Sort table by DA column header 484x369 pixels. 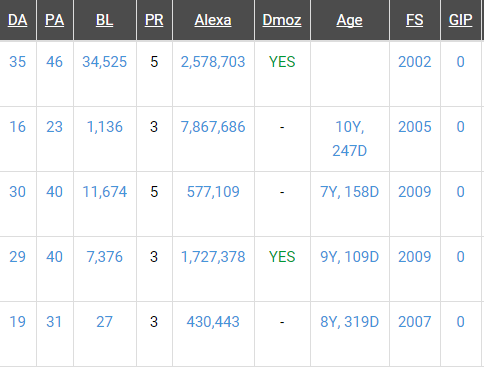click(18, 20)
